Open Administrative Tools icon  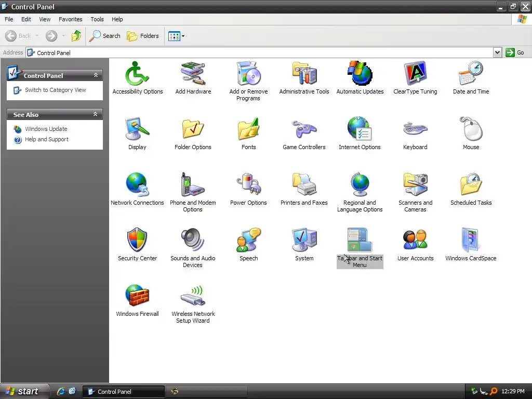coord(304,74)
